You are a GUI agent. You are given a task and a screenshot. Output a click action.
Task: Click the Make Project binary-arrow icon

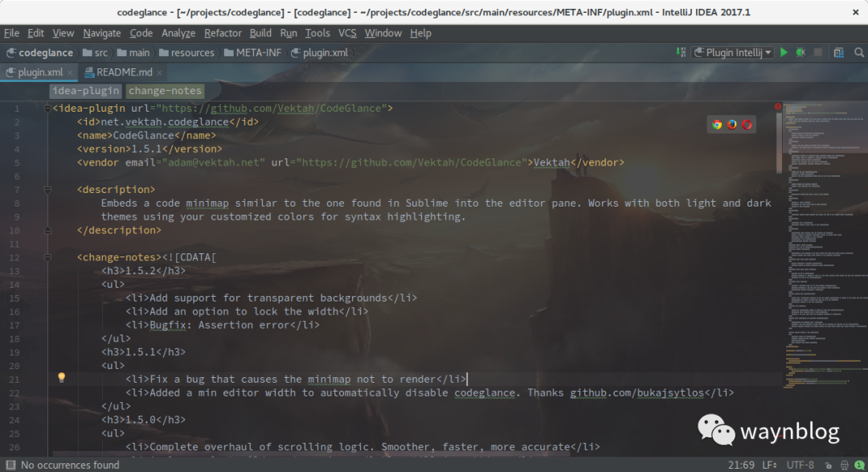[x=681, y=52]
